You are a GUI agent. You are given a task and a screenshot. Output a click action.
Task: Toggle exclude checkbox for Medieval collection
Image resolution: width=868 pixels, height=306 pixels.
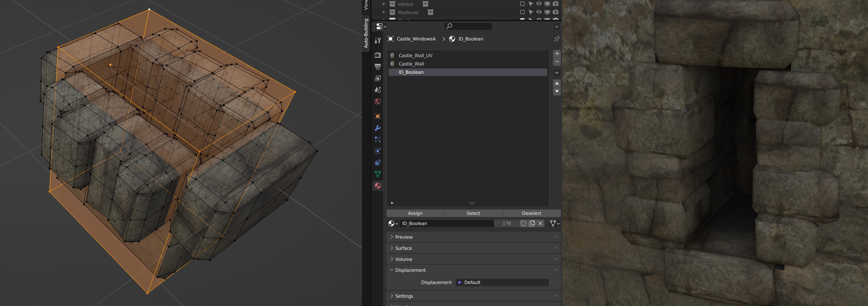coord(522,12)
